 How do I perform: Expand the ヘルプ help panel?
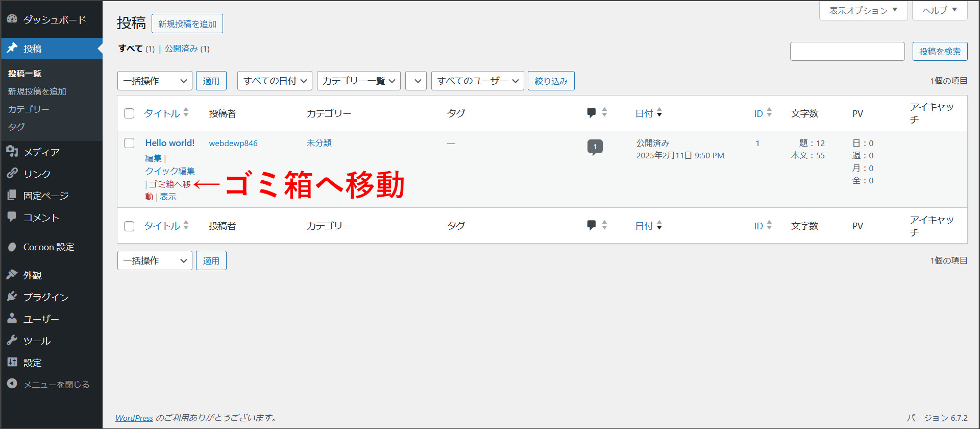[x=940, y=10]
